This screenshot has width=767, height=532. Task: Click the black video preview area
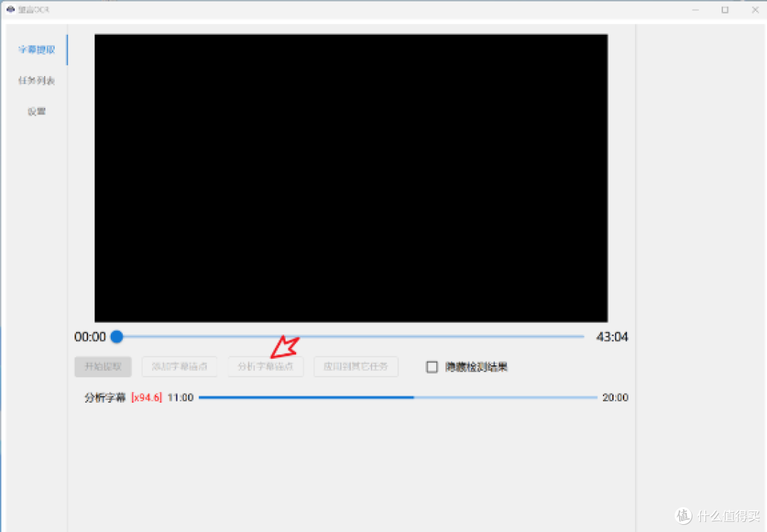[x=352, y=178]
